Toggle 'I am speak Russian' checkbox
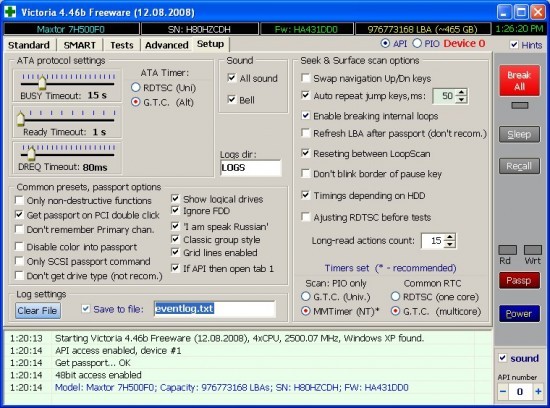 (x=175, y=226)
